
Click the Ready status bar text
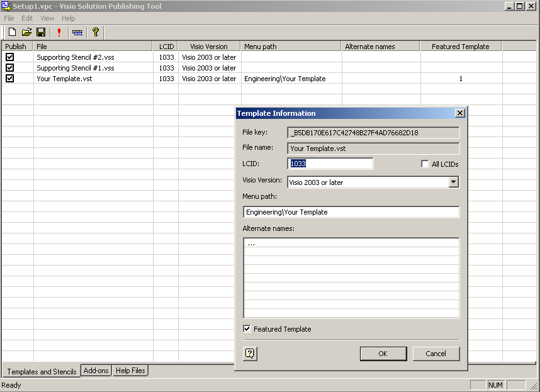11,385
